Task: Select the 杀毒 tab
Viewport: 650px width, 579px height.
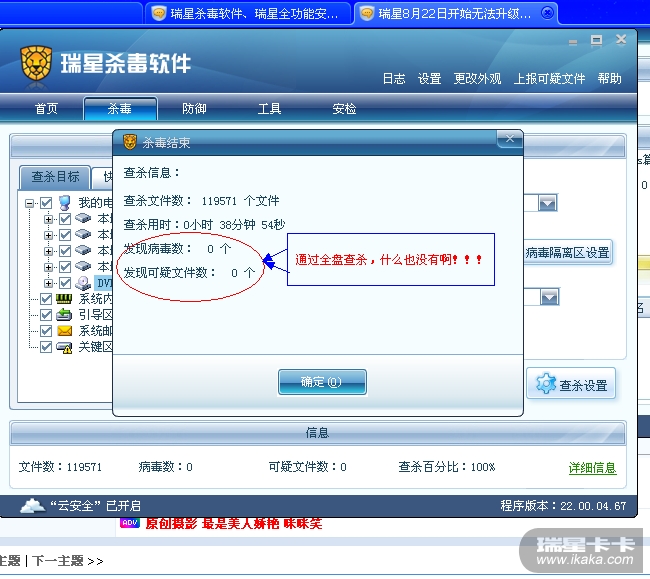Action: click(x=120, y=109)
